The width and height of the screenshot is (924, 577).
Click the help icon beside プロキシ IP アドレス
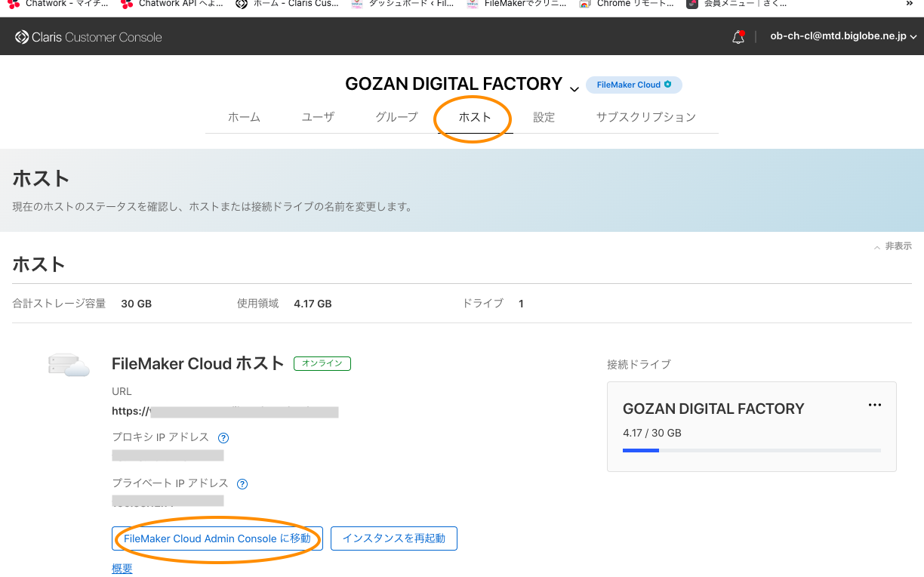223,438
